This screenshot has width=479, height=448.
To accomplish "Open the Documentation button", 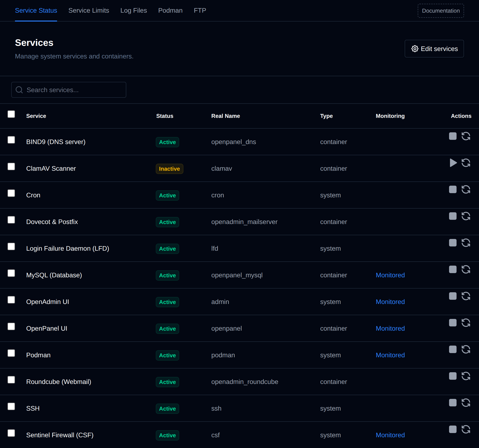I will [441, 11].
